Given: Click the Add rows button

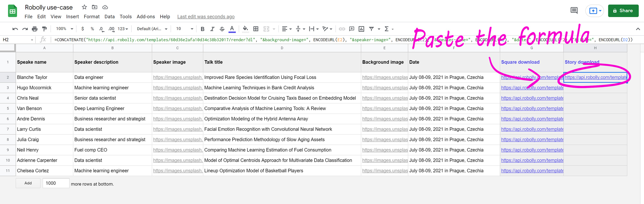Looking at the screenshot, I should 28,183.
